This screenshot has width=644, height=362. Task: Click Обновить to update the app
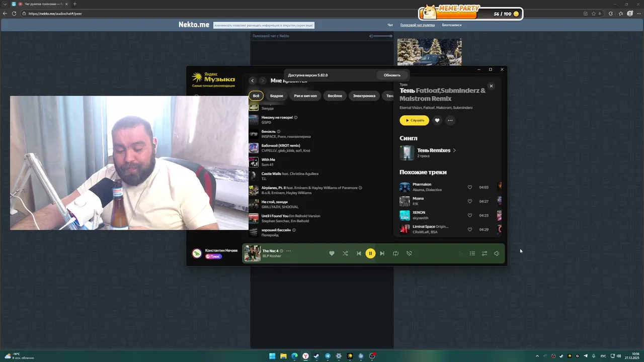(x=392, y=75)
